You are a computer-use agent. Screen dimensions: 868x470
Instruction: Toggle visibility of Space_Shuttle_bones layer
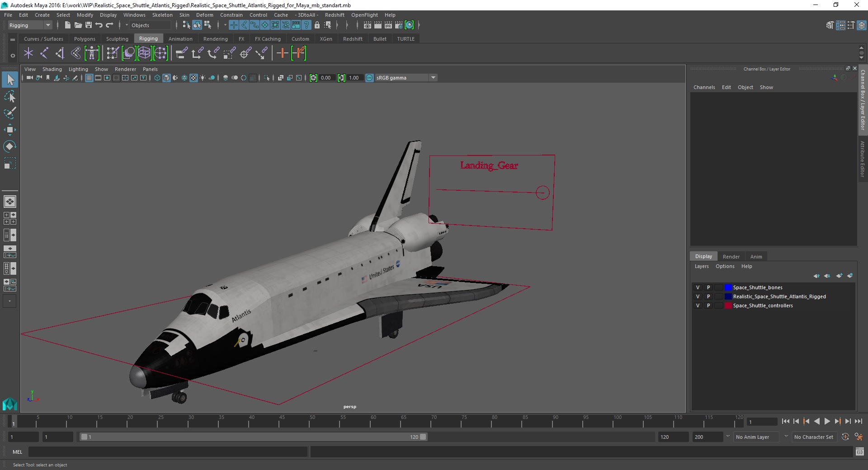[698, 287]
